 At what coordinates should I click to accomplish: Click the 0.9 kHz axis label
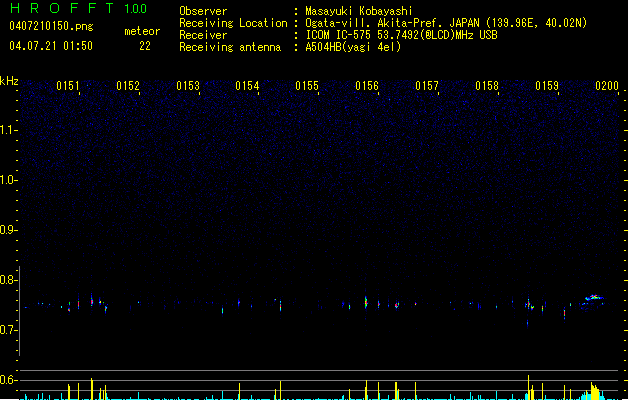coord(8,230)
